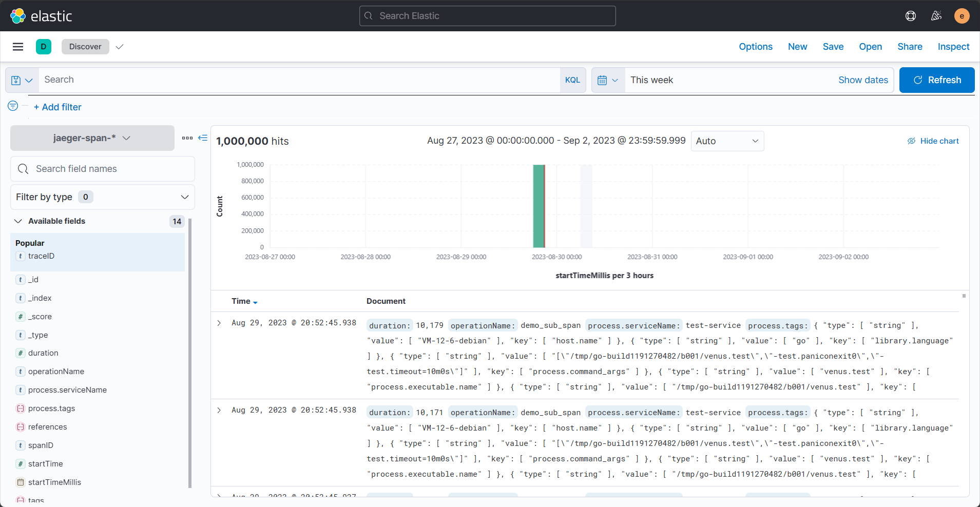
Task: Click New in top menu
Action: [x=798, y=47]
